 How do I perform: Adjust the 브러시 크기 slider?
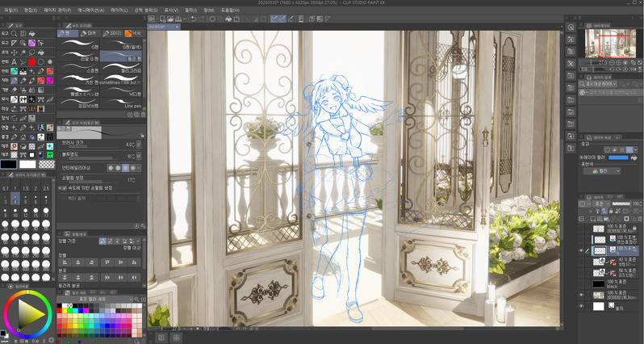click(93, 147)
